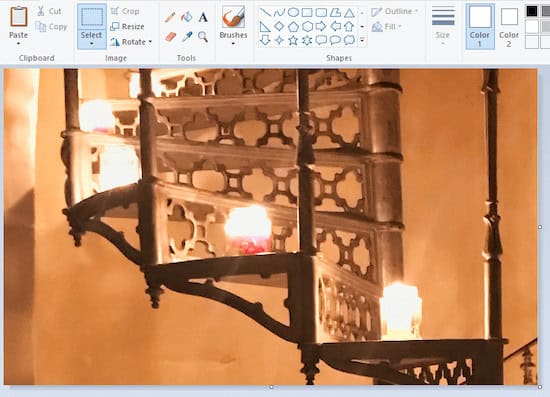Select the Pencil tool
The height and width of the screenshot is (397, 550).
tap(170, 17)
